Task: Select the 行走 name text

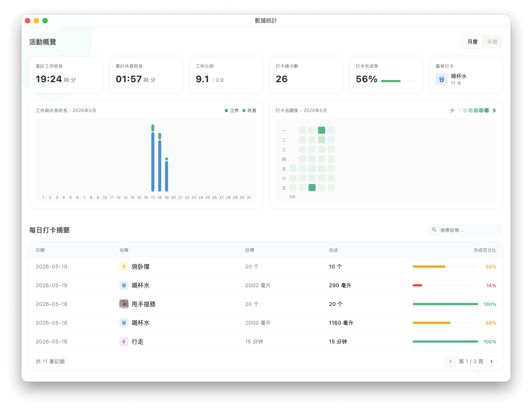Action: (138, 342)
